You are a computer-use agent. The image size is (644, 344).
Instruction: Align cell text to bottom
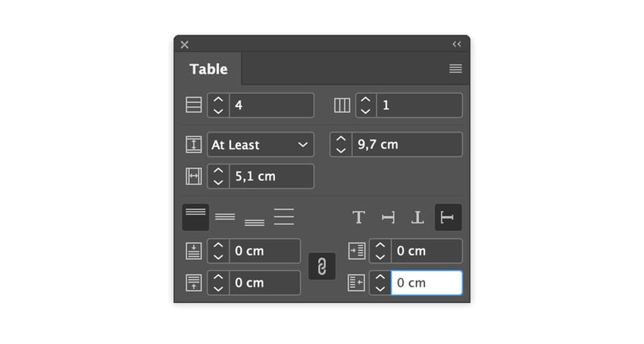(x=255, y=220)
